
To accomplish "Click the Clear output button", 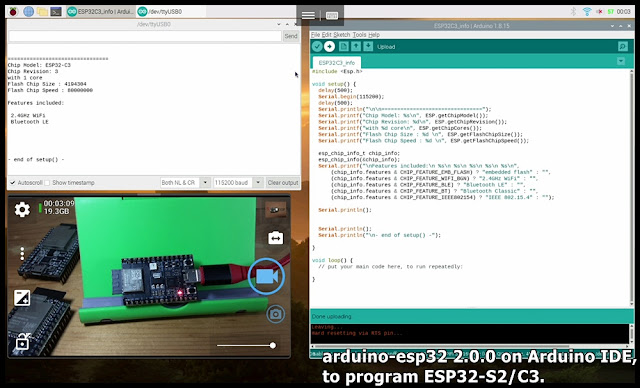I will point(283,182).
